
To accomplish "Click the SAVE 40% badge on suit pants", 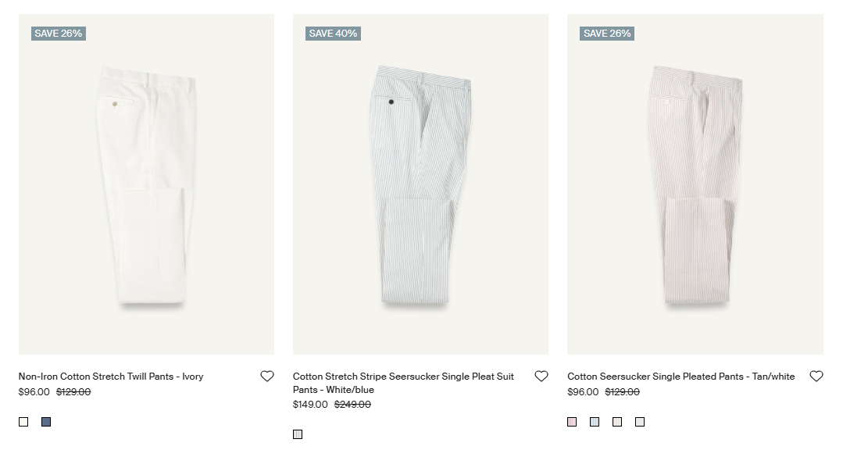I will [331, 34].
